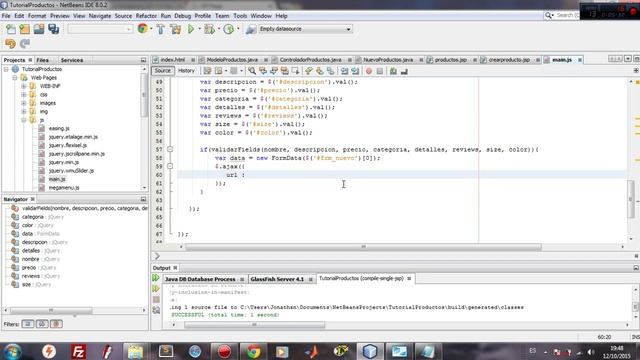Open FileZilla from the taskbar

(78, 351)
